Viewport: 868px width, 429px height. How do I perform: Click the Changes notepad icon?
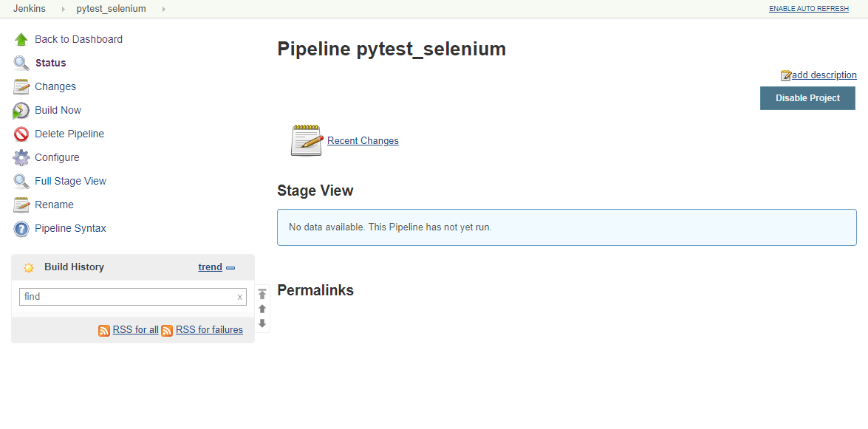click(x=21, y=86)
